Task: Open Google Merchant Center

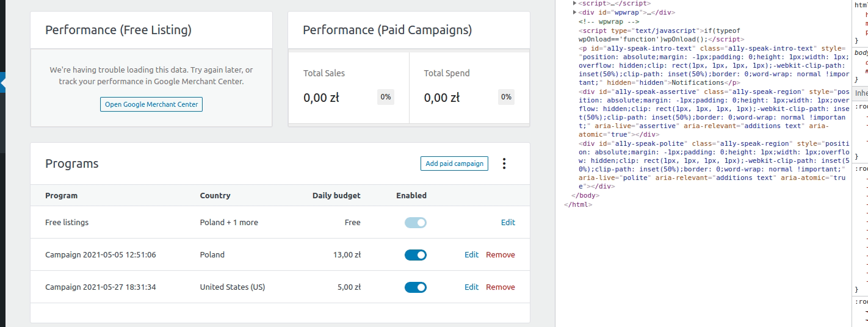Action: pyautogui.click(x=151, y=104)
